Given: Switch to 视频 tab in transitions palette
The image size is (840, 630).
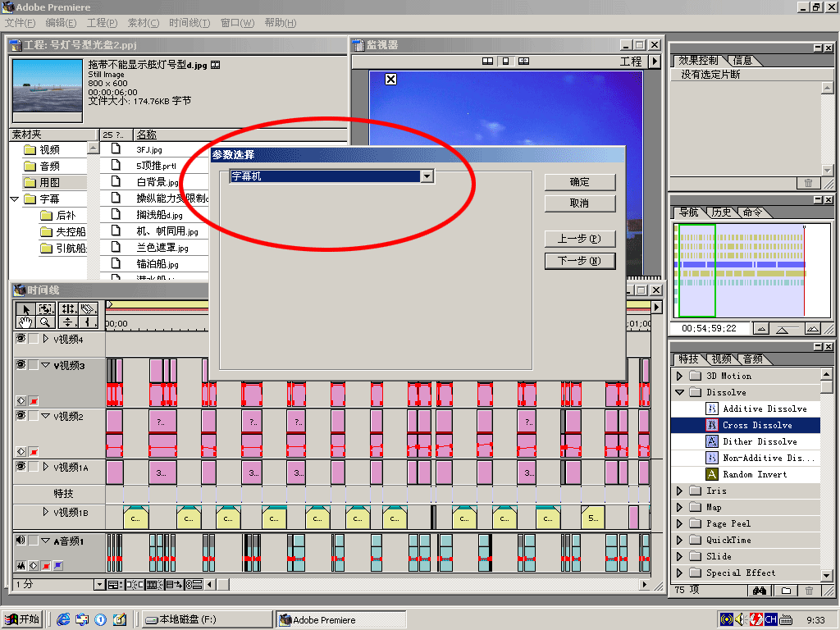Looking at the screenshot, I should [x=721, y=359].
